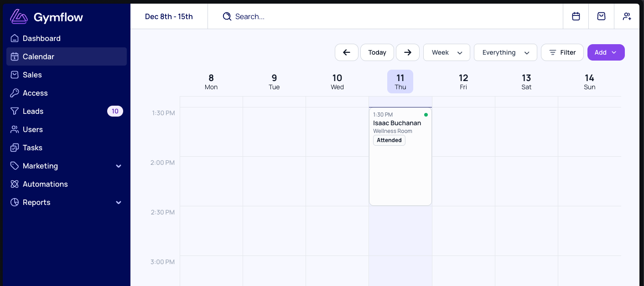Navigate to Access
The height and width of the screenshot is (286, 644).
pos(67,93)
